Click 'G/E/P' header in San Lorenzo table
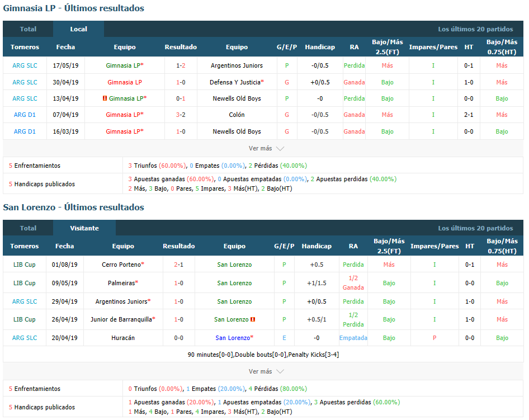This screenshot has width=529, height=420. [x=284, y=246]
